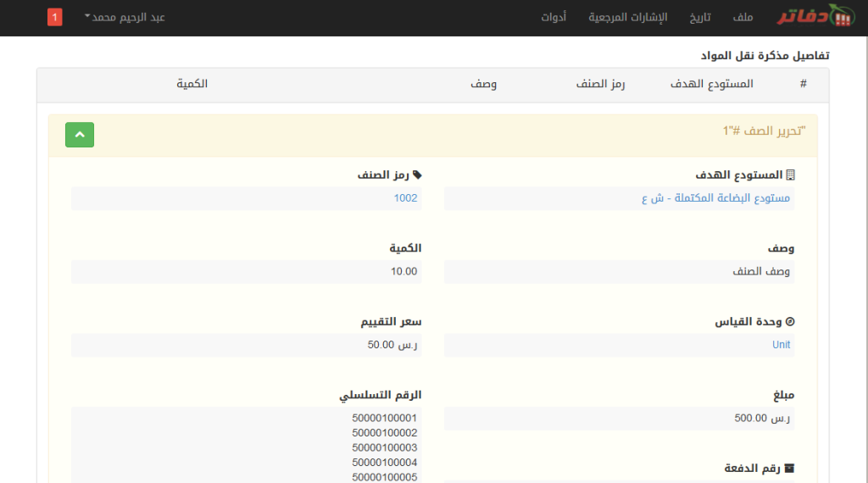Screen dimensions: 868x483
Task: Click the مبلغ field showing 500.00
Action: (x=619, y=419)
